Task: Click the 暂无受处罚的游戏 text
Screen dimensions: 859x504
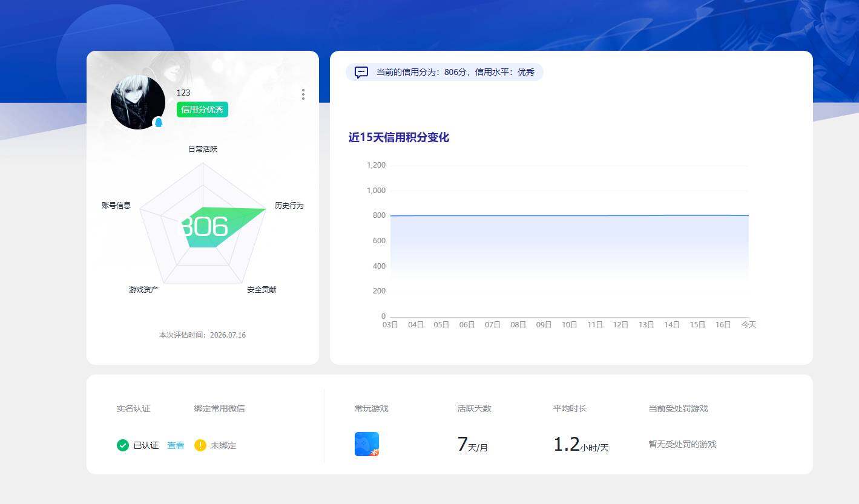Action: [x=683, y=444]
